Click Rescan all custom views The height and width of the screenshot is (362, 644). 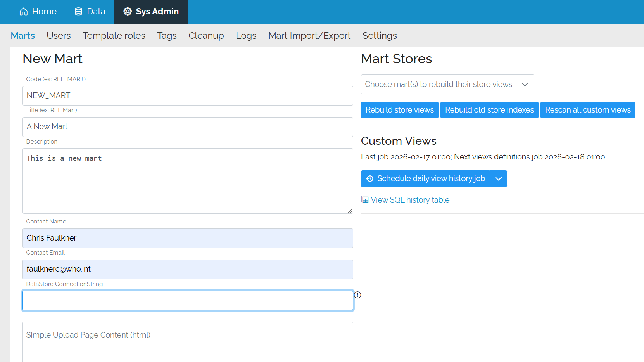(587, 110)
